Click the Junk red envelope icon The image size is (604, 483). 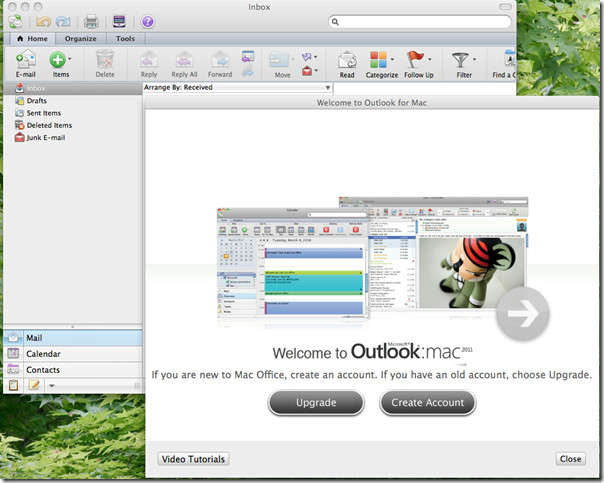pyautogui.click(x=307, y=70)
